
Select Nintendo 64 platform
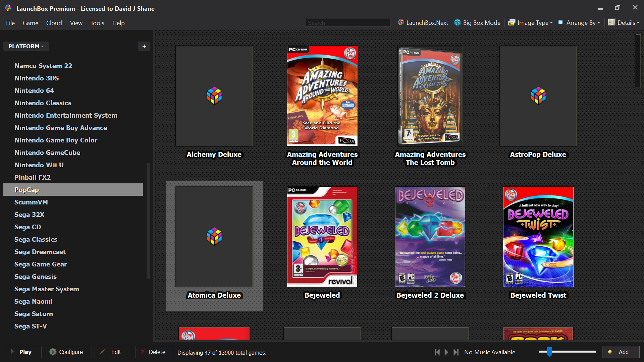tap(34, 90)
